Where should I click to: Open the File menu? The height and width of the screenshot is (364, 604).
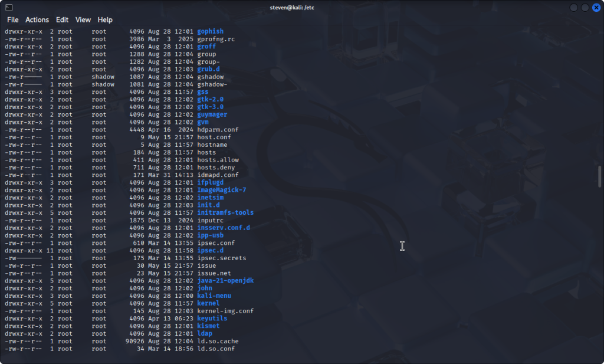12,19
